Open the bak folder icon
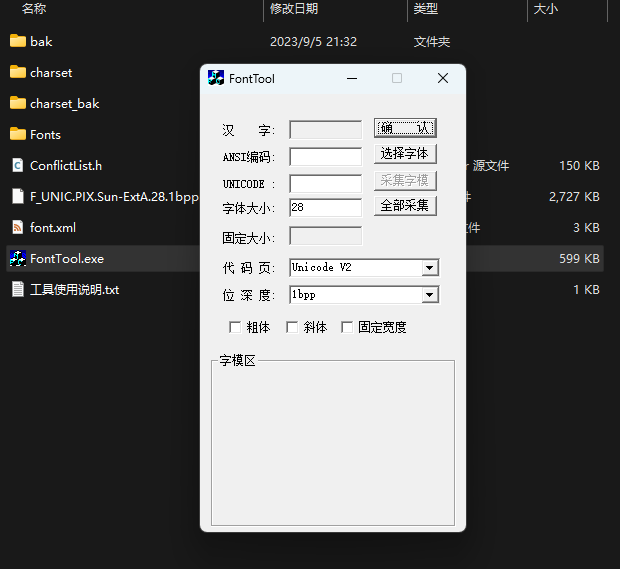Viewport: 620px width, 569px height. tap(17, 41)
